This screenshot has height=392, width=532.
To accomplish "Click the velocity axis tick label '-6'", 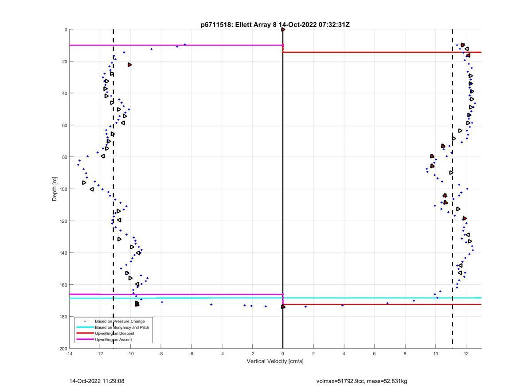I will pyautogui.click(x=191, y=354).
